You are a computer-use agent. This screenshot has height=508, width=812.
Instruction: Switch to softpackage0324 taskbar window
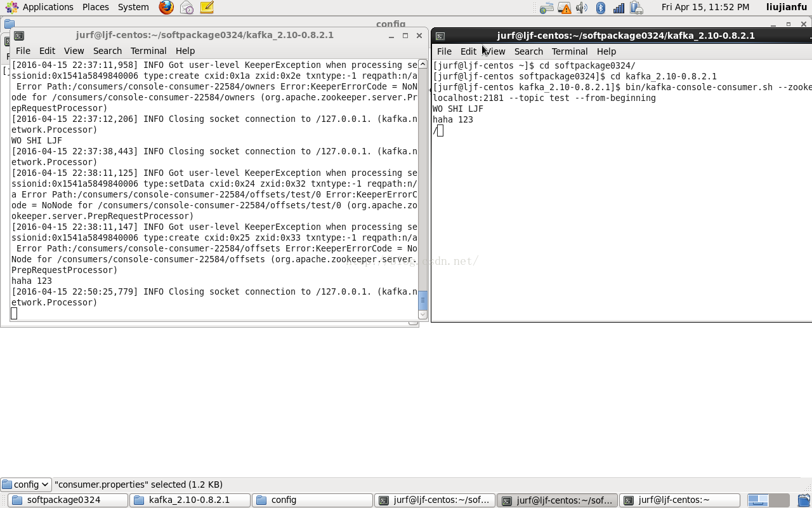point(68,500)
